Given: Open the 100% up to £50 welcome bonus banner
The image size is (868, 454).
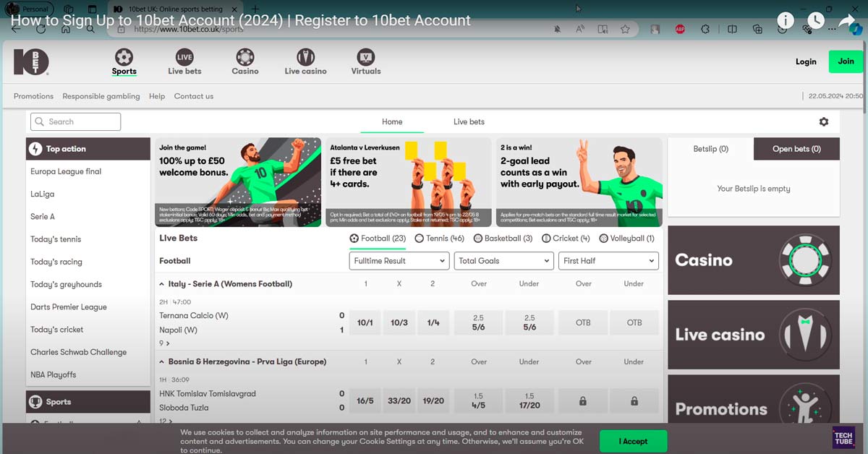Looking at the screenshot, I should click(238, 182).
